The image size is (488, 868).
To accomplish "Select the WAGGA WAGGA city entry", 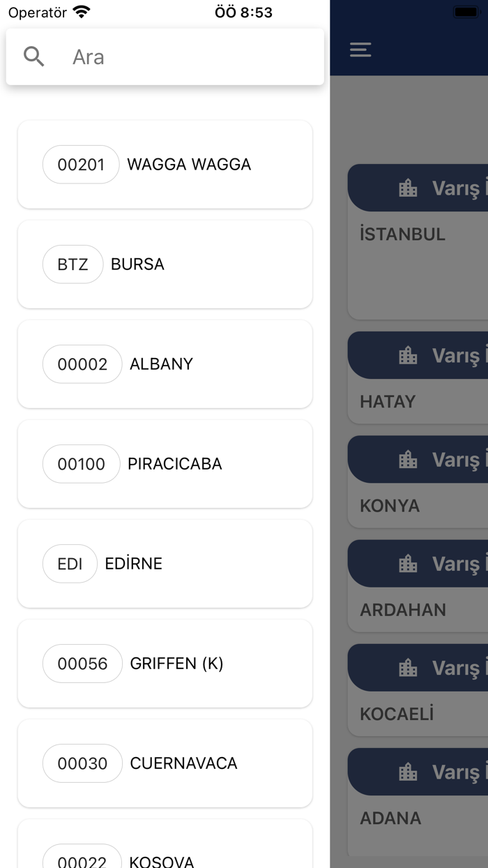I will tap(165, 164).
